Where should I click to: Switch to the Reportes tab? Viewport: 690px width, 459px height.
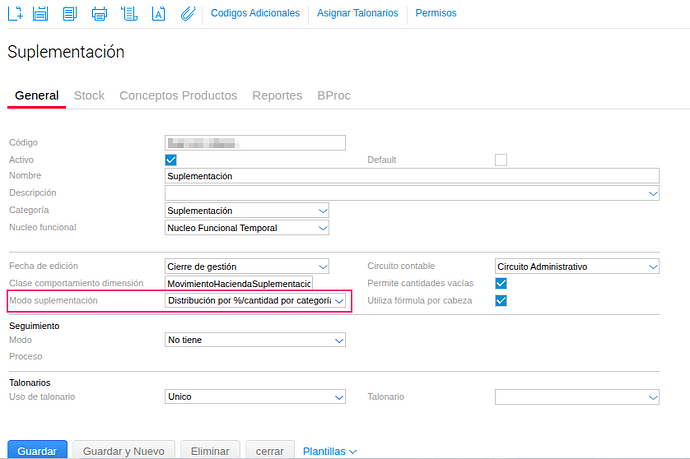[277, 95]
